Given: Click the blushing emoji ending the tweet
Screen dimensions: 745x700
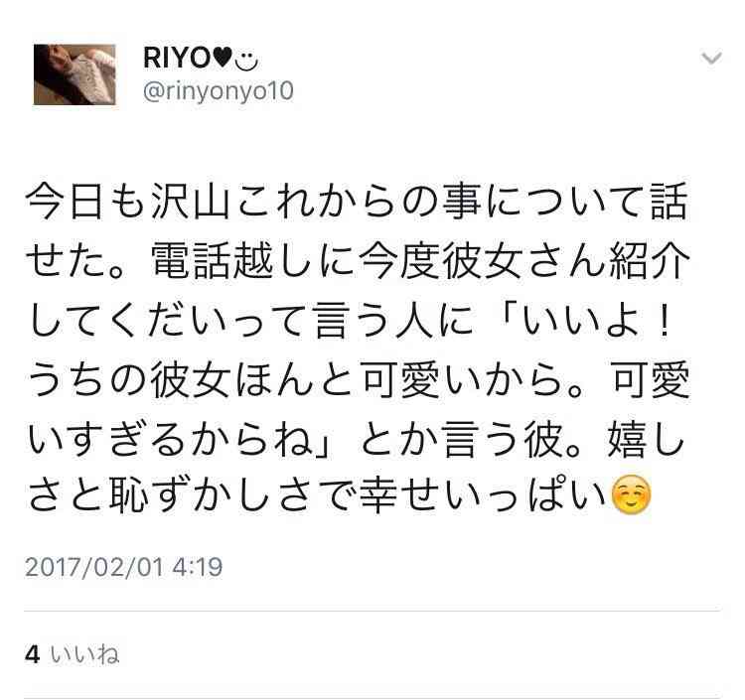Looking at the screenshot, I should click(x=630, y=494).
